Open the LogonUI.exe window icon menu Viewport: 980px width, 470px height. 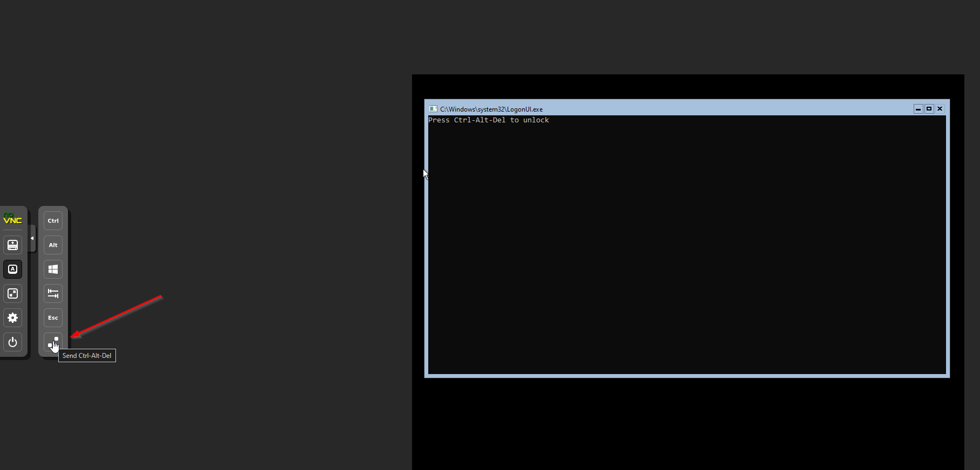tap(433, 109)
